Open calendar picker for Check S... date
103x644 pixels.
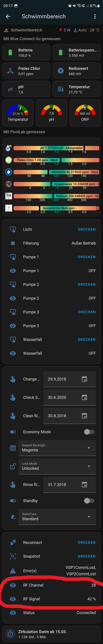click(84, 397)
